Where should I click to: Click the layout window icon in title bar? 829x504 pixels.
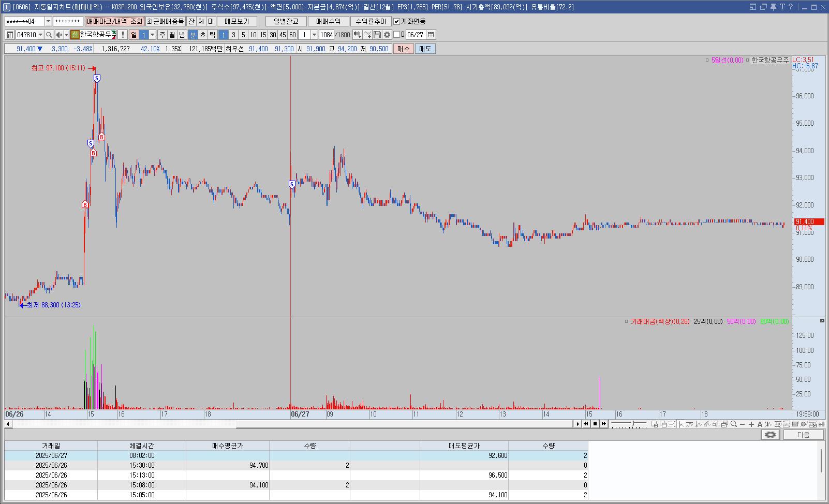point(753,7)
